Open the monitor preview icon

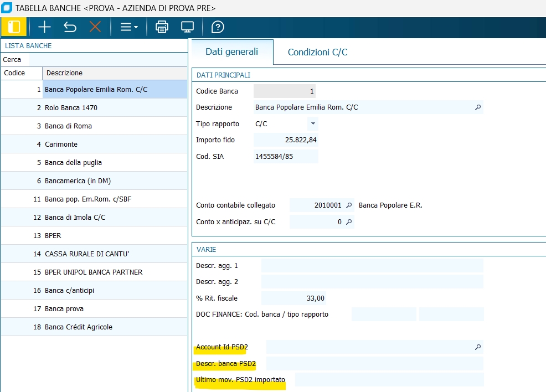point(187,27)
